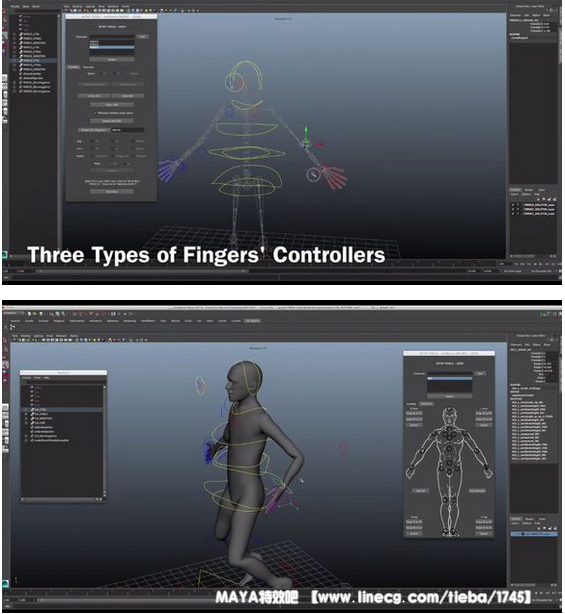The width and height of the screenshot is (565, 614).
Task: Open Lighting menu in lower viewport panel
Action: [x=38, y=336]
